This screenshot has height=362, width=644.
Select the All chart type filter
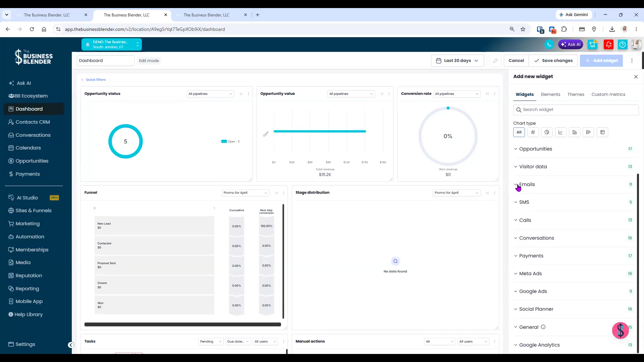[519, 132]
